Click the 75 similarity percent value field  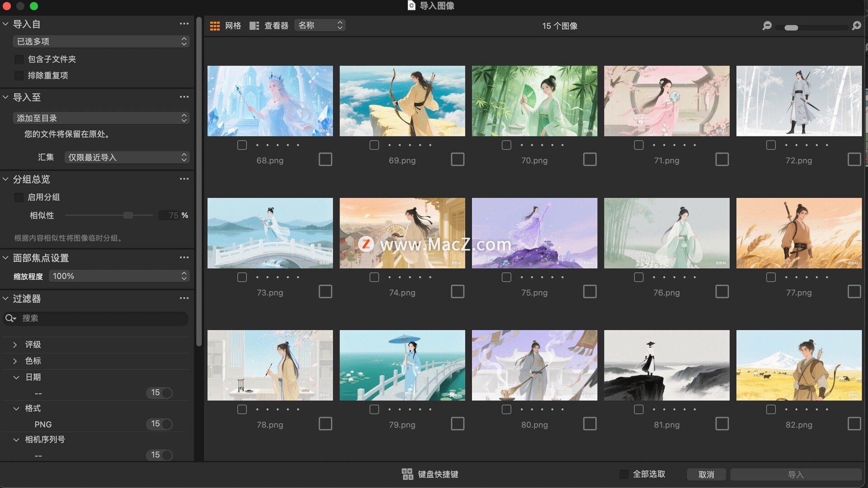coord(170,216)
